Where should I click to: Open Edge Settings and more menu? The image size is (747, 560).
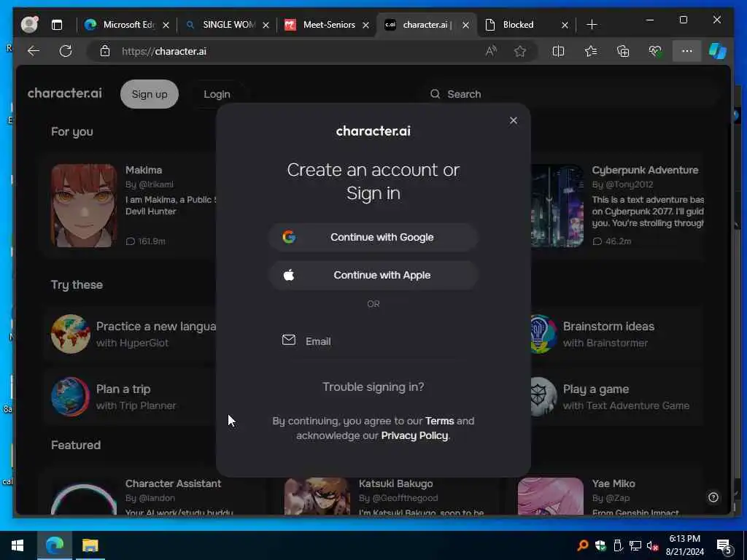[x=686, y=51]
